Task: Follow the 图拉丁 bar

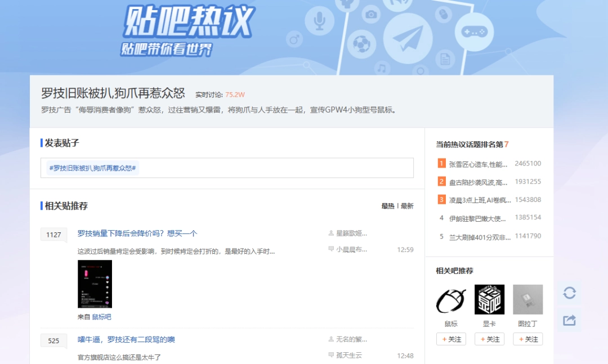Action: [527, 339]
